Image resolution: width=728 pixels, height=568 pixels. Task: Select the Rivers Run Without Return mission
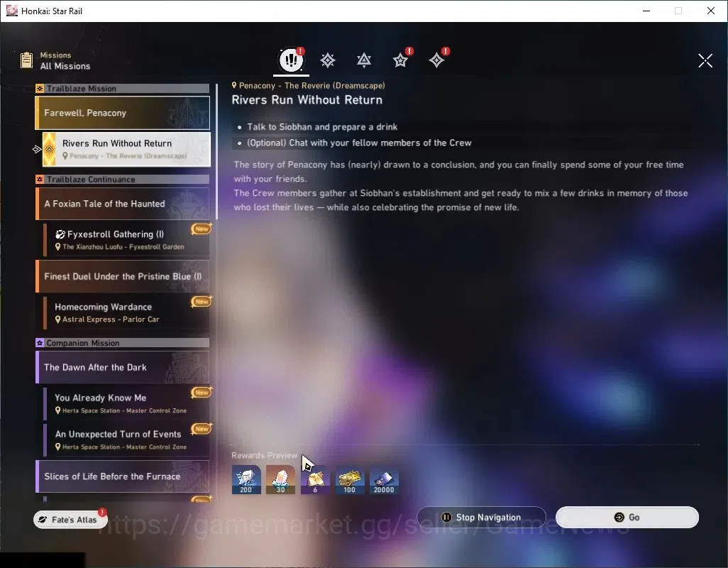tap(126, 149)
